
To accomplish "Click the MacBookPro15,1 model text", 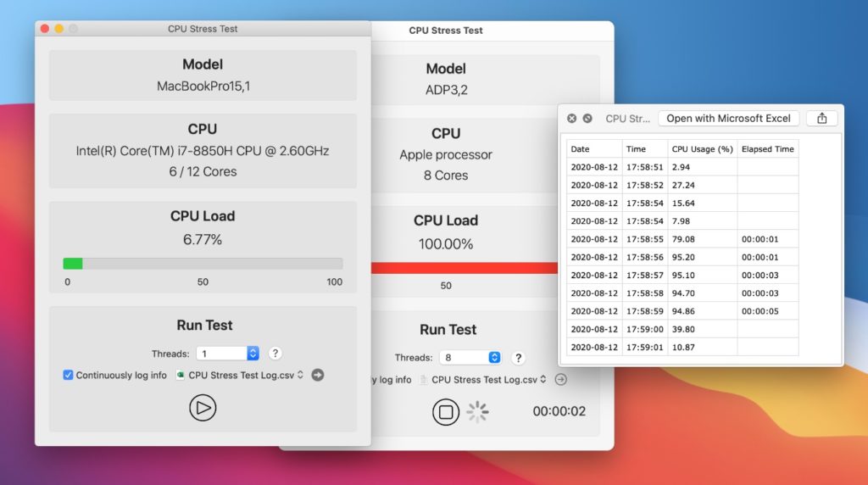I will pyautogui.click(x=203, y=86).
